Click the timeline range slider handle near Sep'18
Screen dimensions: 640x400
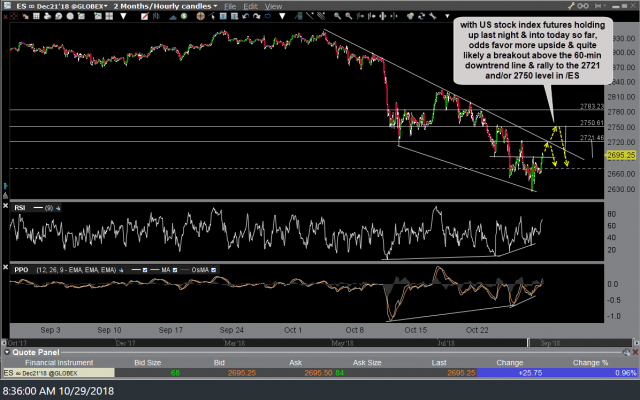(x=528, y=342)
